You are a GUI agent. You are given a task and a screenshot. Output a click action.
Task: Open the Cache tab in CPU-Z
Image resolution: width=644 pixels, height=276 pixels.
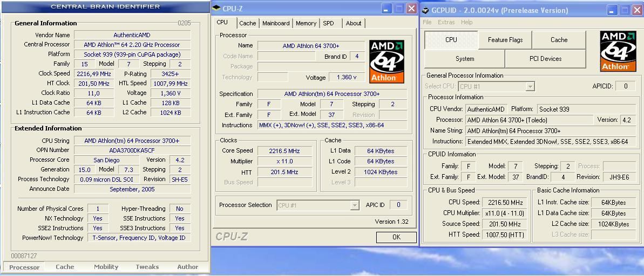point(248,23)
